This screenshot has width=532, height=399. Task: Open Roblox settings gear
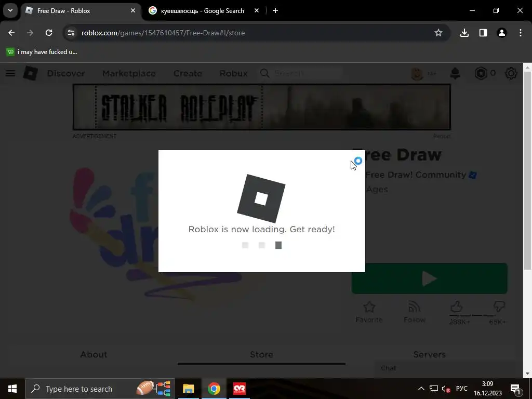511,73
